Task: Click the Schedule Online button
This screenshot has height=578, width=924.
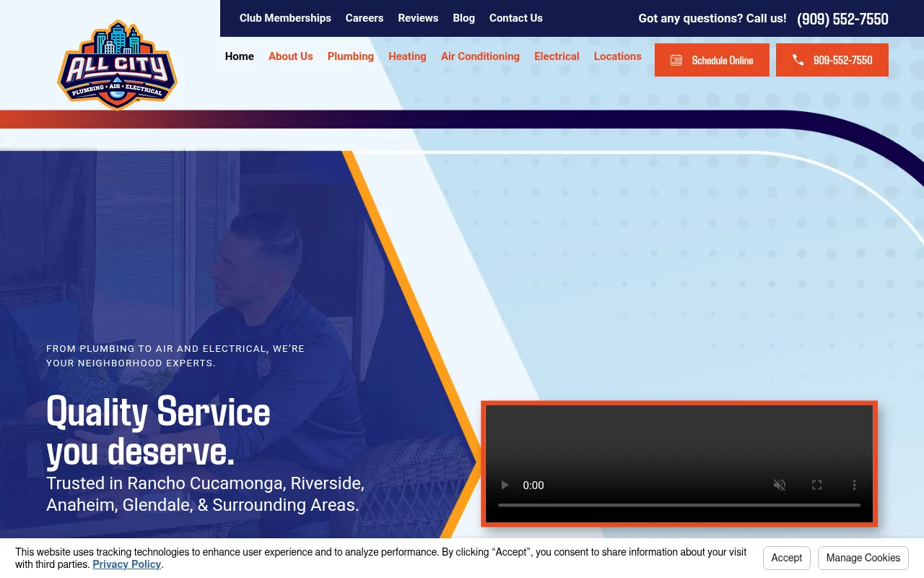Action: [x=712, y=60]
